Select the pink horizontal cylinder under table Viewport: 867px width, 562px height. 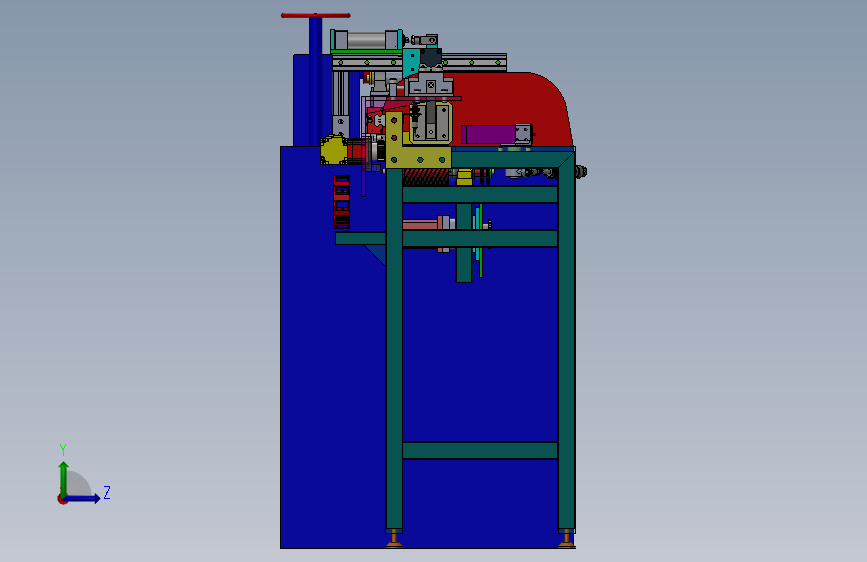click(423, 224)
